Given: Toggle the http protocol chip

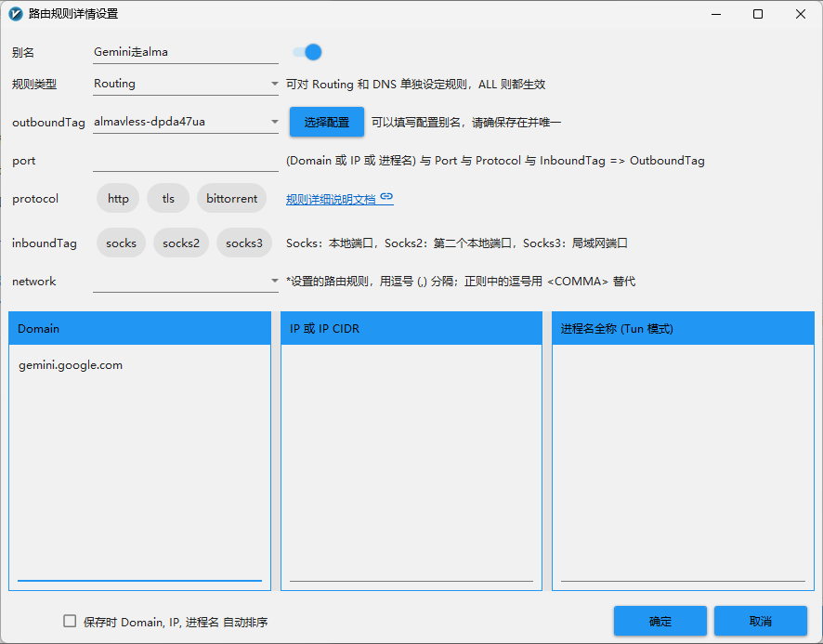Looking at the screenshot, I should tap(118, 199).
